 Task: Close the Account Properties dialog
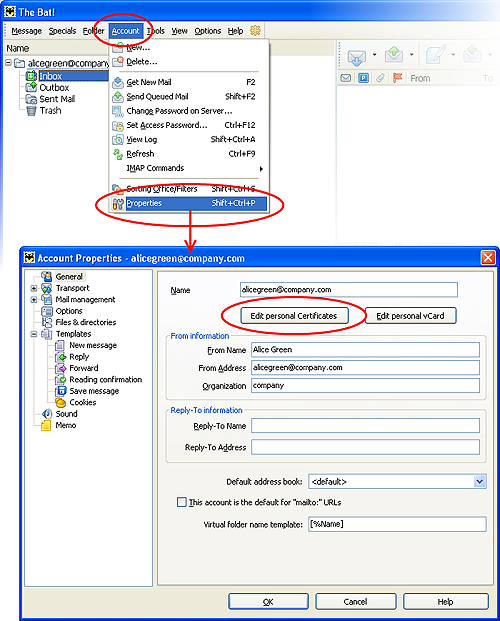(488, 258)
